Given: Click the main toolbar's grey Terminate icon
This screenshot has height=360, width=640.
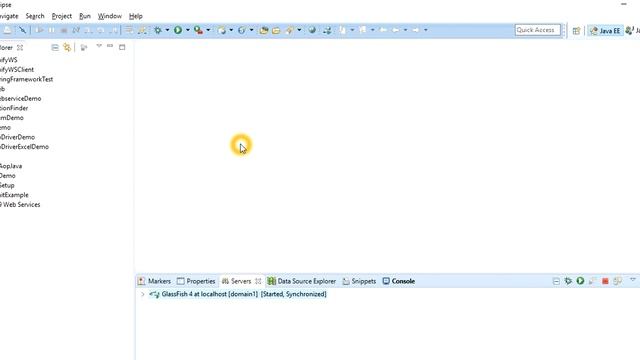Looking at the screenshot, I should click(64, 30).
